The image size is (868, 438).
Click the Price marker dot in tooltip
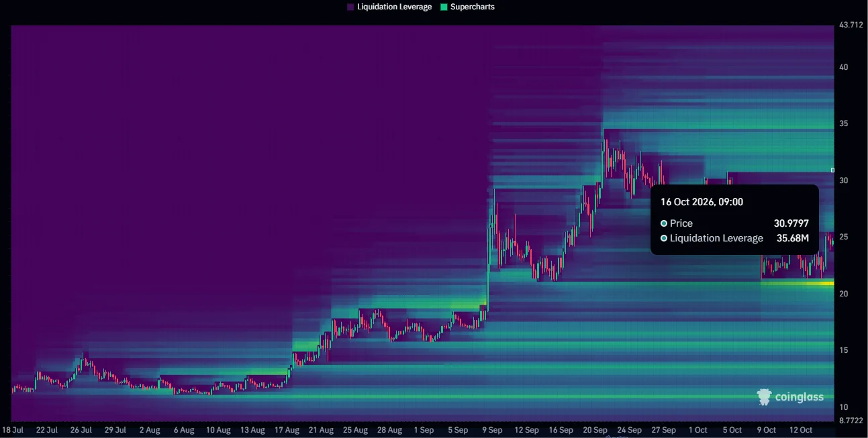pos(664,223)
